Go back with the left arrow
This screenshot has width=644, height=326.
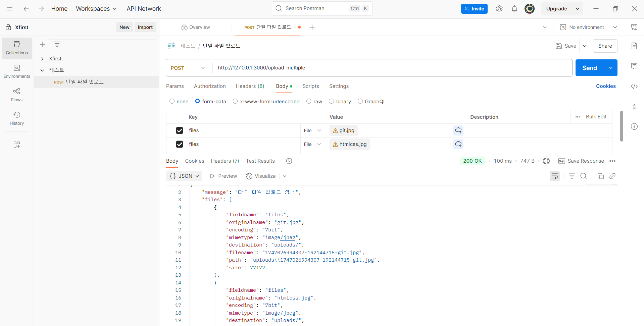[26, 9]
